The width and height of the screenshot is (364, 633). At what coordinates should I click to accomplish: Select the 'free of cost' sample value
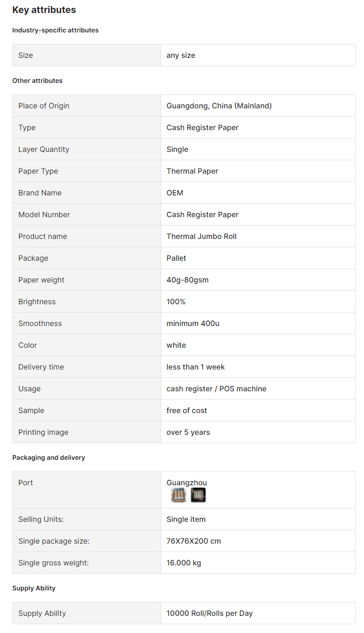[187, 410]
